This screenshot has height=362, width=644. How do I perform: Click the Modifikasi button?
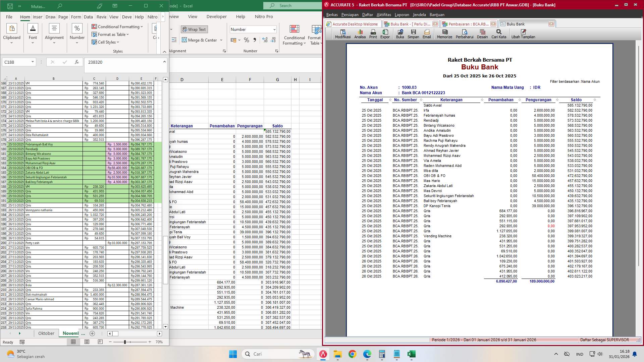[x=343, y=34]
